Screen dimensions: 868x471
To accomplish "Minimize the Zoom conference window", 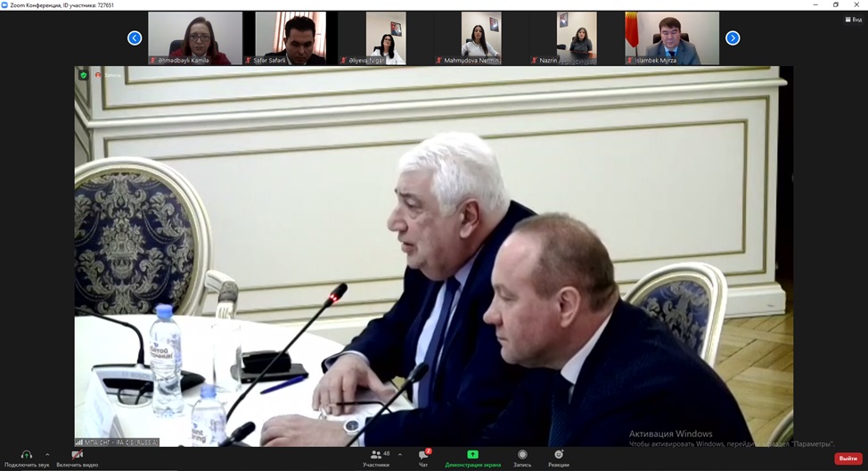I will pos(815,5).
